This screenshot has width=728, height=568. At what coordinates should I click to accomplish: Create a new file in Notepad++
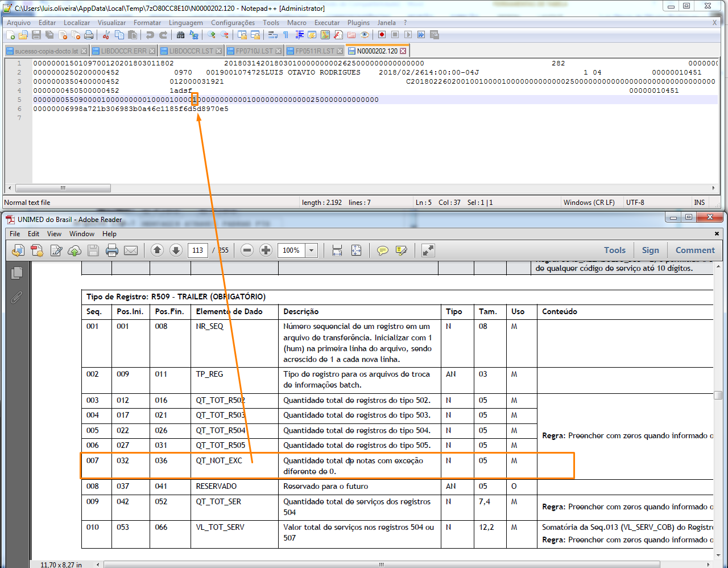11,35
